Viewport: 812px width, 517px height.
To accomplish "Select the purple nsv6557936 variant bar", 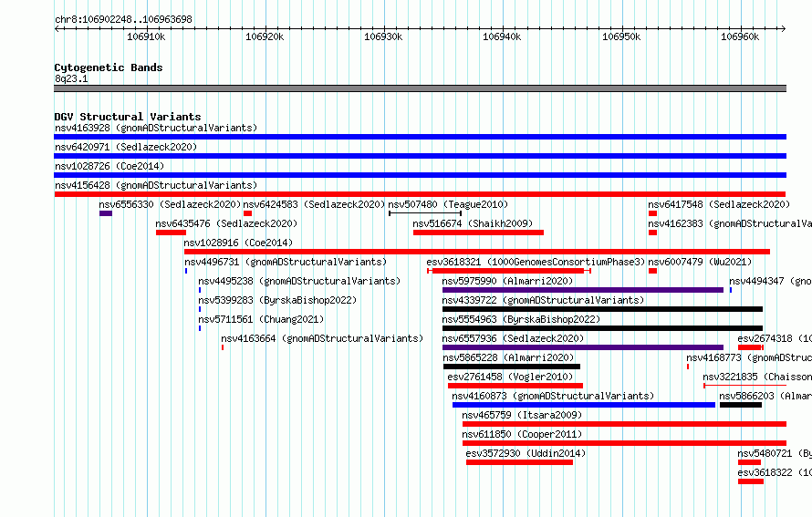I will 583,347.
